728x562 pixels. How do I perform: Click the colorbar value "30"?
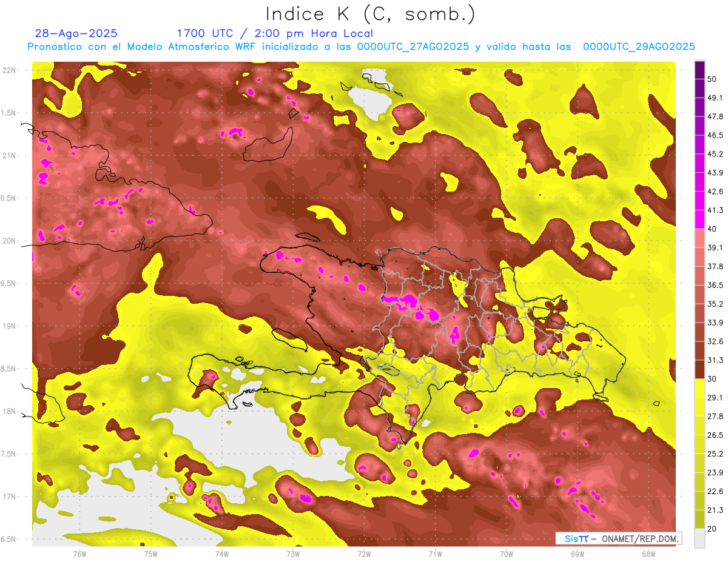tap(713, 379)
